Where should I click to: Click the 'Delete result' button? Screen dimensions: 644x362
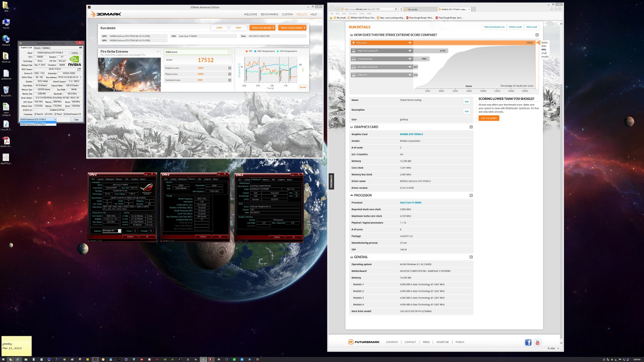tap(515, 27)
